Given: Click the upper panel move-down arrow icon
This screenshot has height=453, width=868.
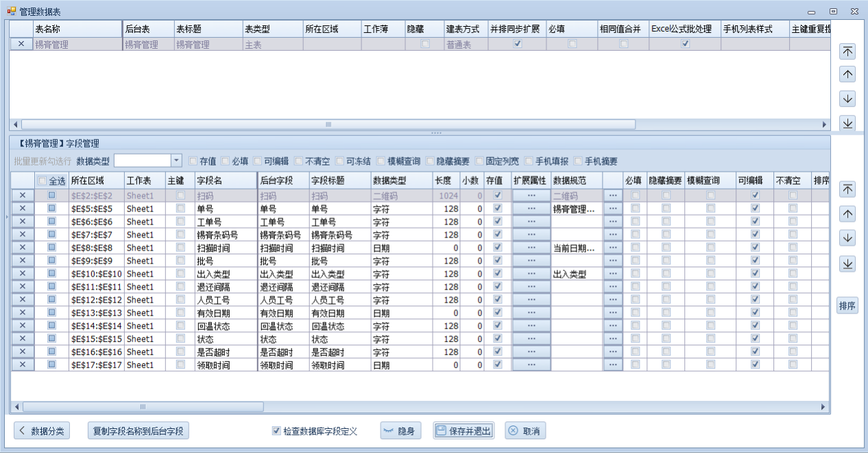Looking at the screenshot, I should pyautogui.click(x=847, y=99).
